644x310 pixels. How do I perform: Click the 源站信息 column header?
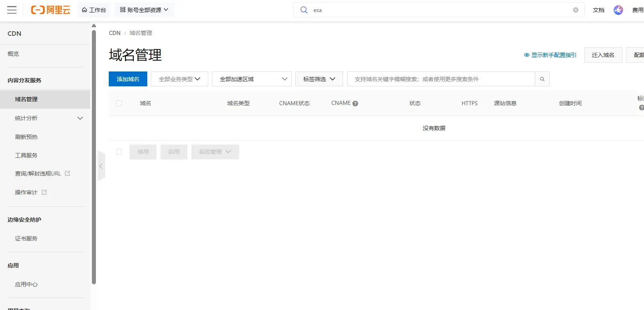click(x=505, y=103)
